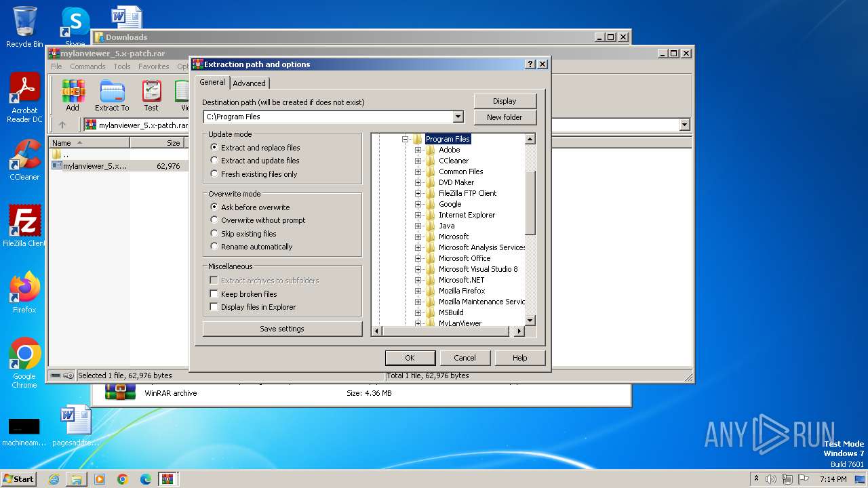868x488 pixels.
Task: Expand the Google folder node
Action: [x=418, y=204]
